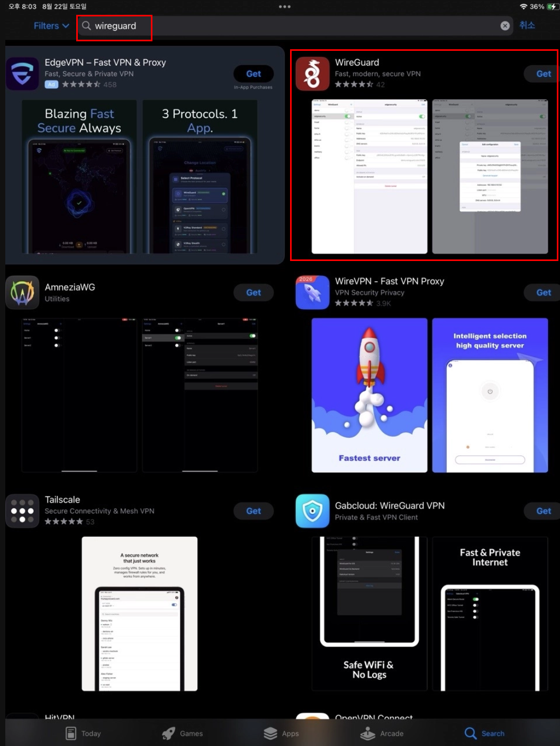Click the wireguard search field

(x=294, y=25)
